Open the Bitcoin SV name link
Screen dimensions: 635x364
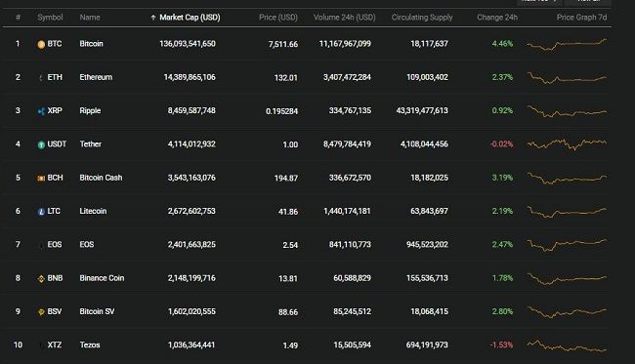pos(97,312)
